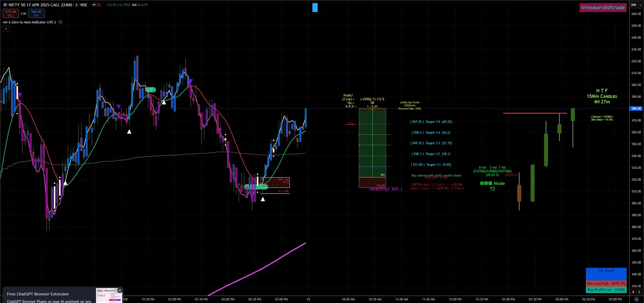Open chart settings hexagon gear icon
This screenshot has width=644, height=303.
(636, 299)
